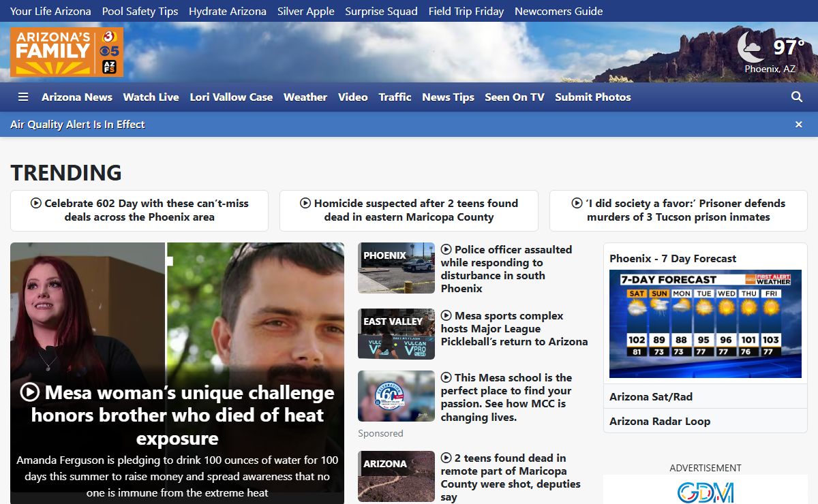
Task: Open the 97° Phoenix weather widget
Action: click(x=770, y=52)
